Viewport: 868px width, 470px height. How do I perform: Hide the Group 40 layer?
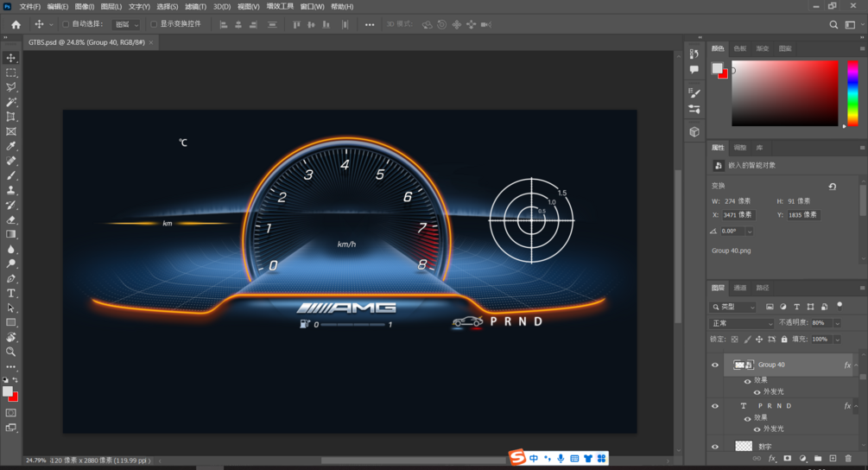(714, 365)
